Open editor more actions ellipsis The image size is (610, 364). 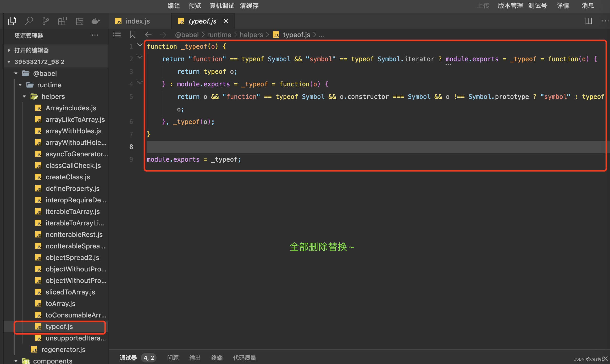click(605, 21)
